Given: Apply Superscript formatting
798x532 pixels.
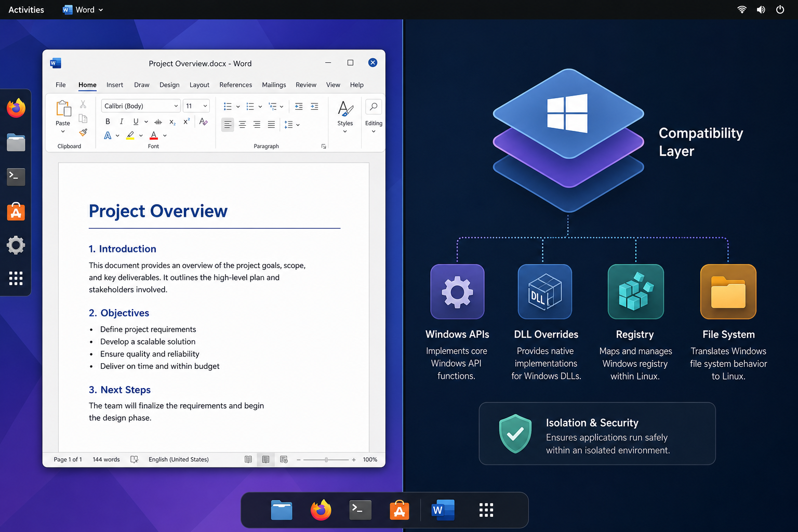Looking at the screenshot, I should coord(187,122).
